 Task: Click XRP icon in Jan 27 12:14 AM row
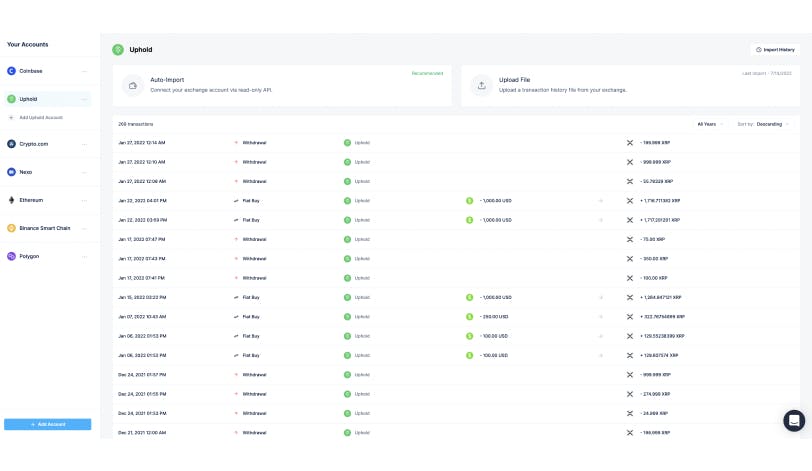630,142
